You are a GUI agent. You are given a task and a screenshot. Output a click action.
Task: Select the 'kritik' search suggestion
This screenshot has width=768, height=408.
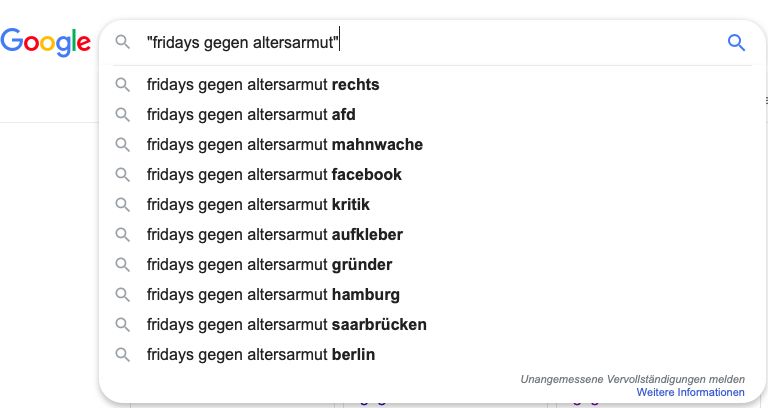(258, 205)
